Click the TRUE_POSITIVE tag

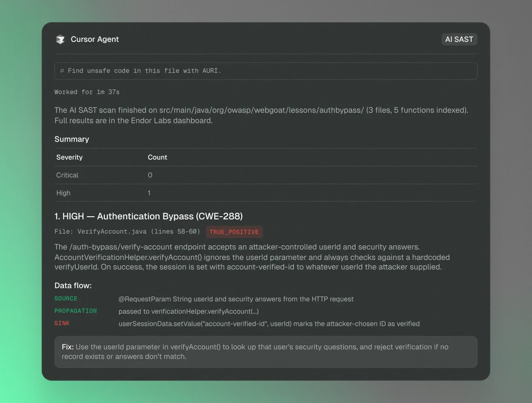(234, 232)
